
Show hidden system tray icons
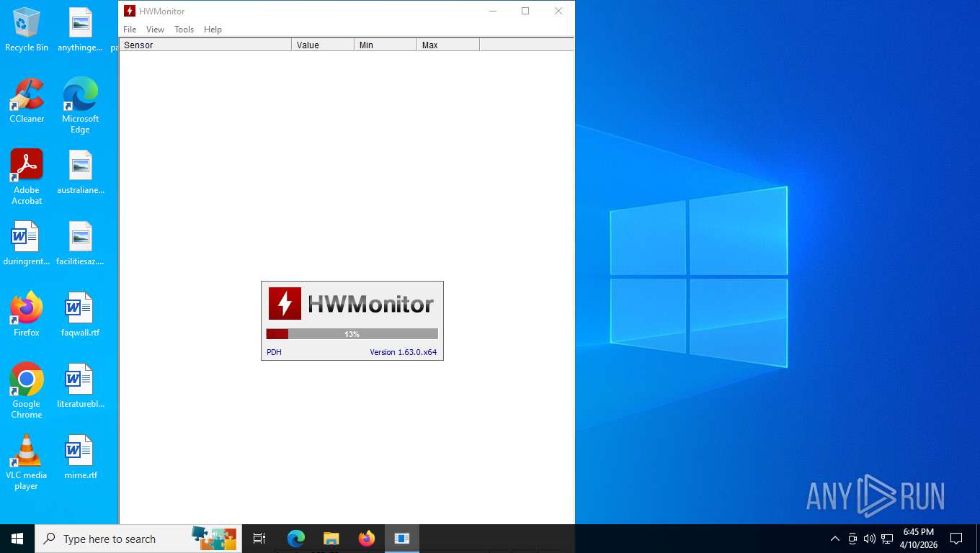pyautogui.click(x=835, y=539)
